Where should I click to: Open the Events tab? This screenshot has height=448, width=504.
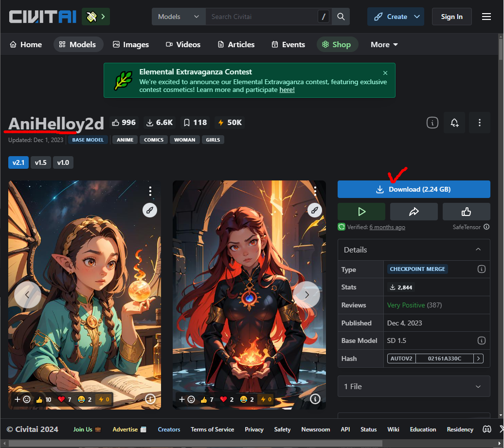(288, 45)
